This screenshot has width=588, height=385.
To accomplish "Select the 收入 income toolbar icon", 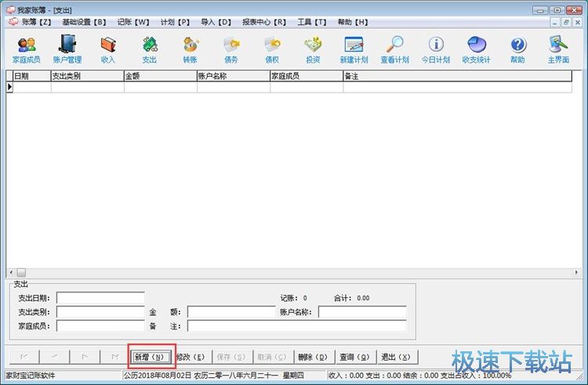I will tap(108, 50).
